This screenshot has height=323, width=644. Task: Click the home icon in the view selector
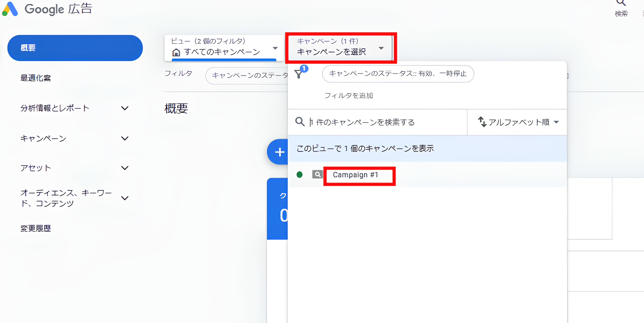click(176, 52)
